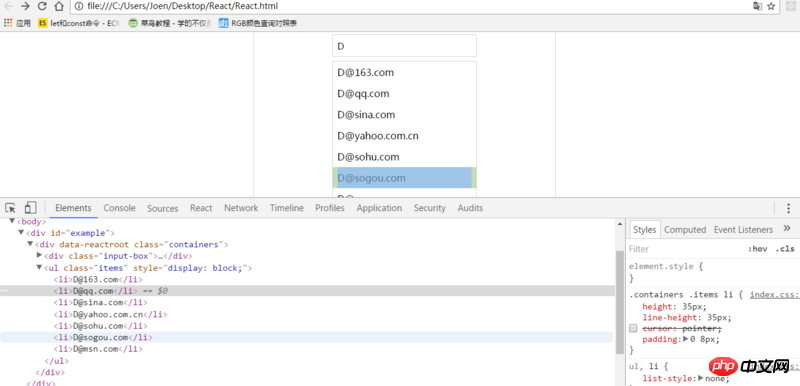Viewport: 800px width, 386px height.
Task: Toggle the :hov element state button
Action: (758, 249)
